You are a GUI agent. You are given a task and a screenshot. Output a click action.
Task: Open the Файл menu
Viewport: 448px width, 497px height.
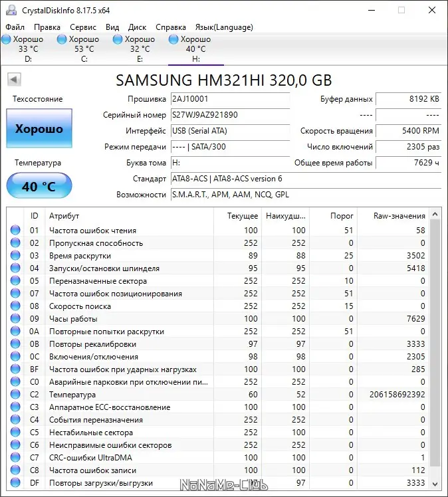point(15,27)
